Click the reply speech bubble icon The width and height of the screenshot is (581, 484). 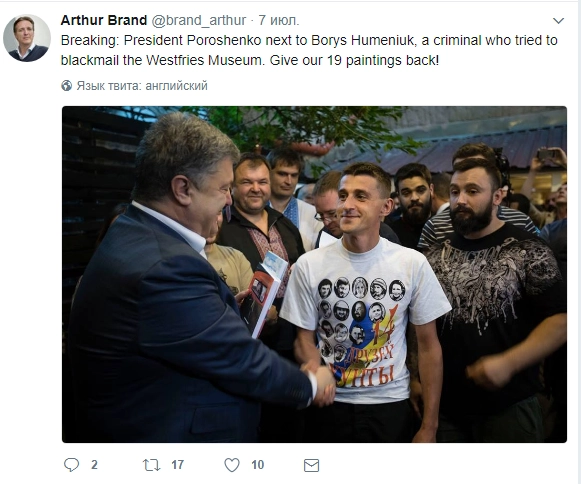pyautogui.click(x=72, y=465)
